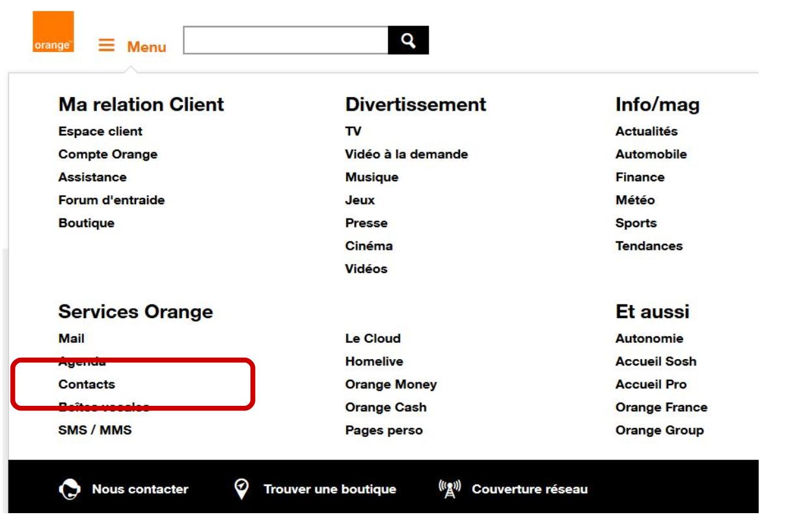Image resolution: width=786 pixels, height=532 pixels.
Task: Open Orange Group link
Action: tap(660, 430)
